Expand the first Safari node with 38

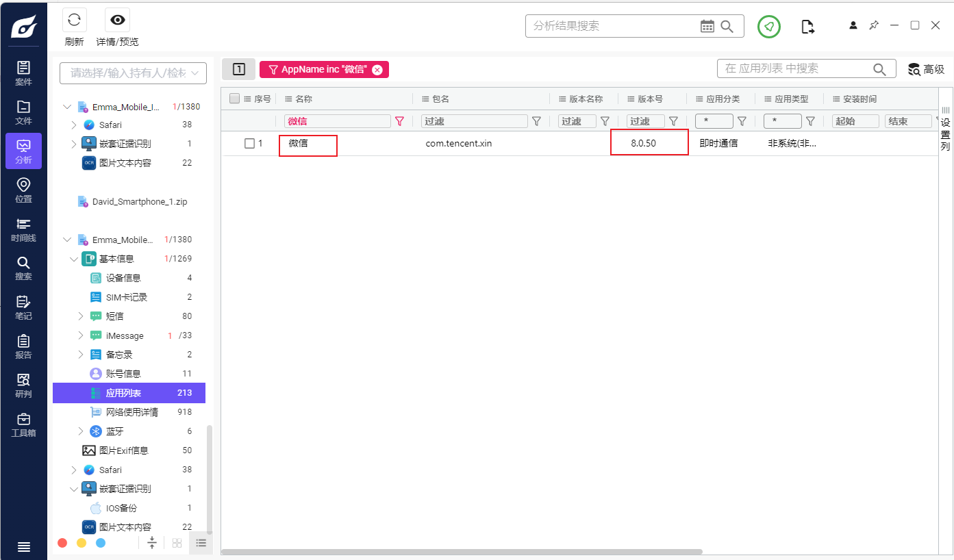point(74,125)
